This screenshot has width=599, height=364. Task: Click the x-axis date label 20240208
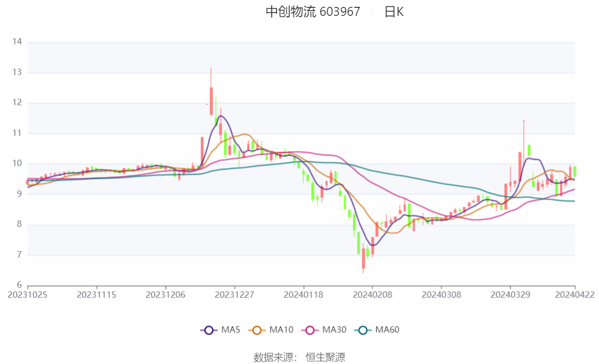372,295
